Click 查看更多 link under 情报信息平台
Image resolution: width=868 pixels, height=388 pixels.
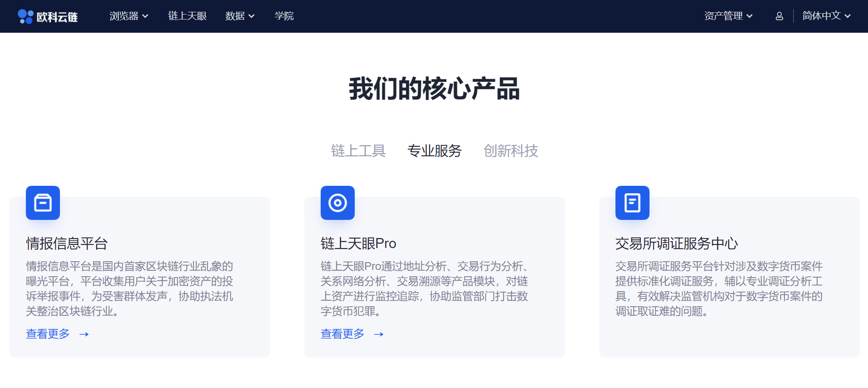(48, 334)
